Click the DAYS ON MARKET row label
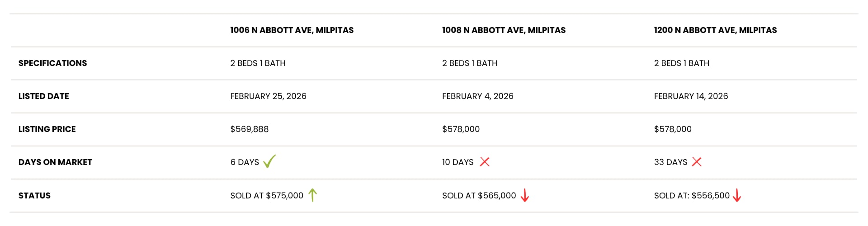The image size is (868, 226). (55, 162)
